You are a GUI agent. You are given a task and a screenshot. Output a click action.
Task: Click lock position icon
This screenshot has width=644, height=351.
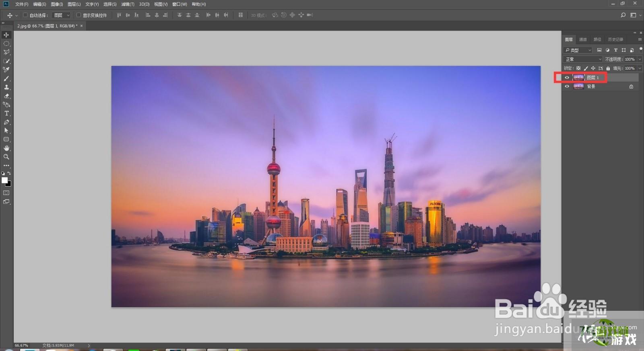[x=593, y=68]
